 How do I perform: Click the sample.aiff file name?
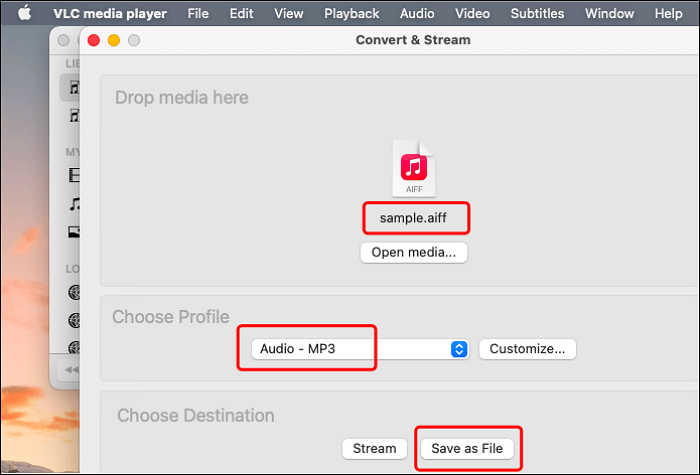point(414,217)
